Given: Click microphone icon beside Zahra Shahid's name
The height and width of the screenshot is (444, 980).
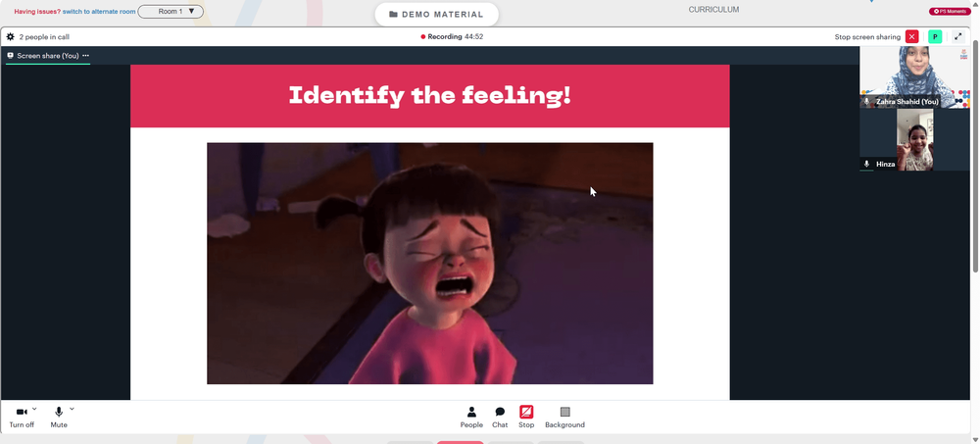Looking at the screenshot, I should pos(866,101).
